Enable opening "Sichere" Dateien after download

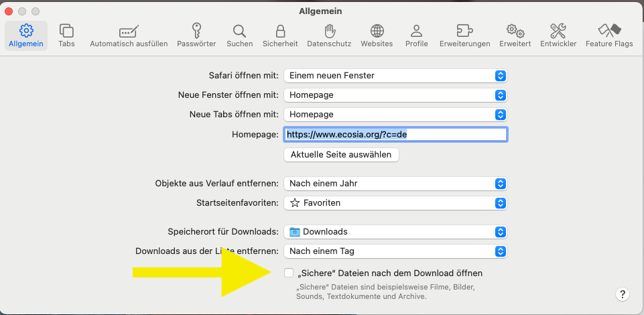[x=289, y=273]
